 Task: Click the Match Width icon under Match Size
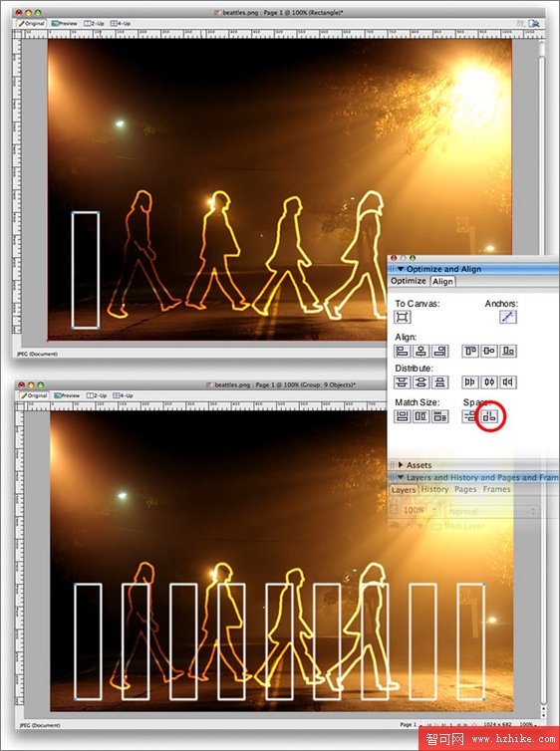[402, 416]
